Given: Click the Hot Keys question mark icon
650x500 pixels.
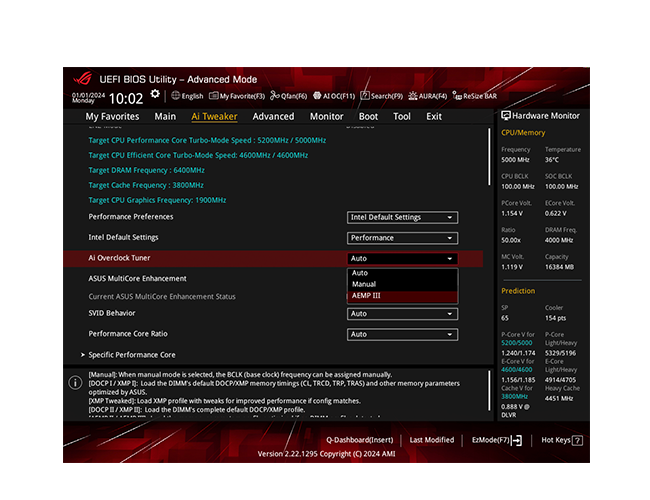Looking at the screenshot, I should [577, 440].
